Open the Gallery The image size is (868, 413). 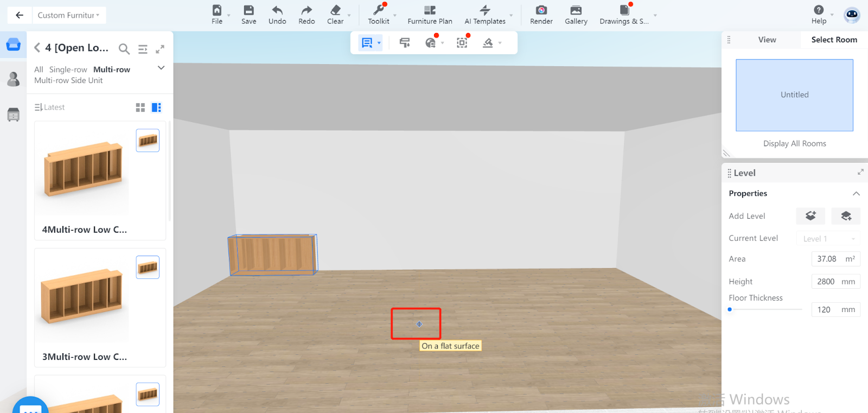click(576, 15)
